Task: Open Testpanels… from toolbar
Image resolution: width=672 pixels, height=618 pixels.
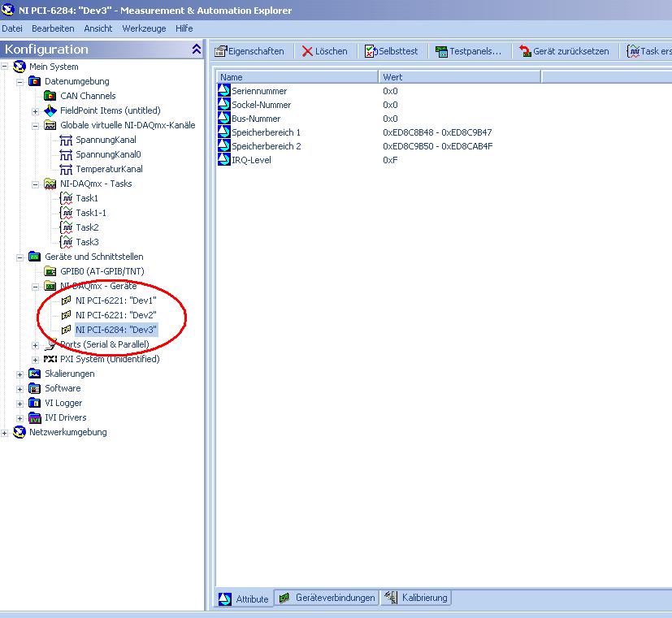Action: click(x=468, y=51)
